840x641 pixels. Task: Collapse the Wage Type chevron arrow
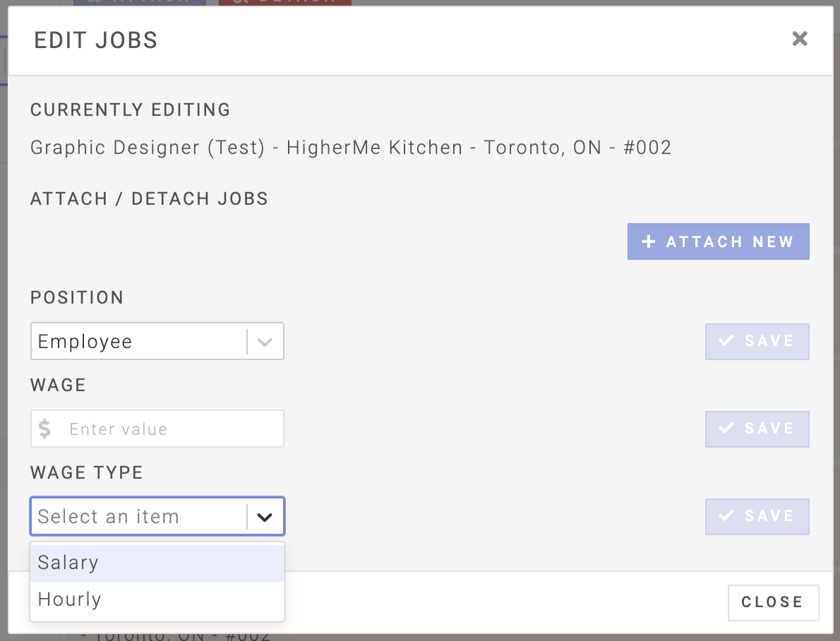tap(265, 517)
